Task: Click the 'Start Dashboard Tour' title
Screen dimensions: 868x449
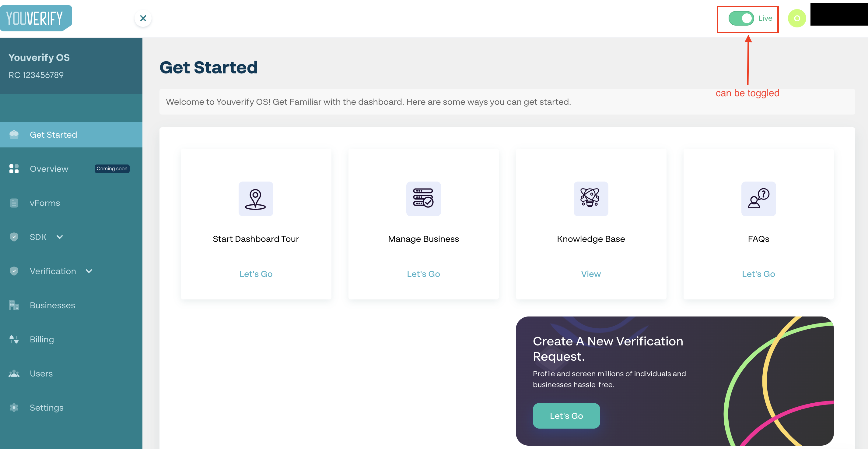Action: coord(256,239)
